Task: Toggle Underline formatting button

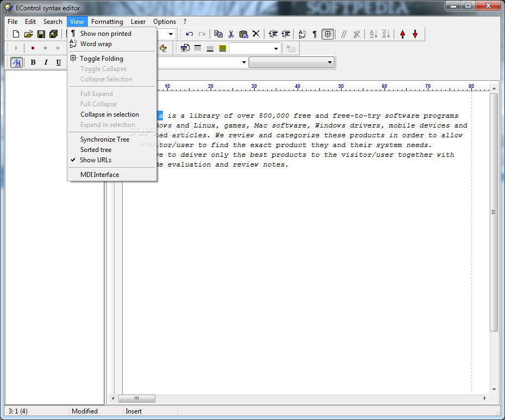Action: 58,62
